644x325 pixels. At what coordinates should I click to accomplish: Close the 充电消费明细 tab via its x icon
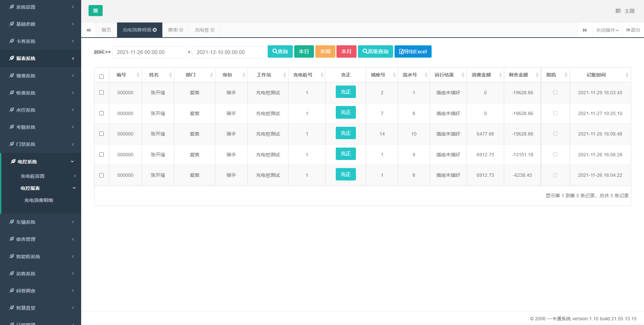[155, 30]
